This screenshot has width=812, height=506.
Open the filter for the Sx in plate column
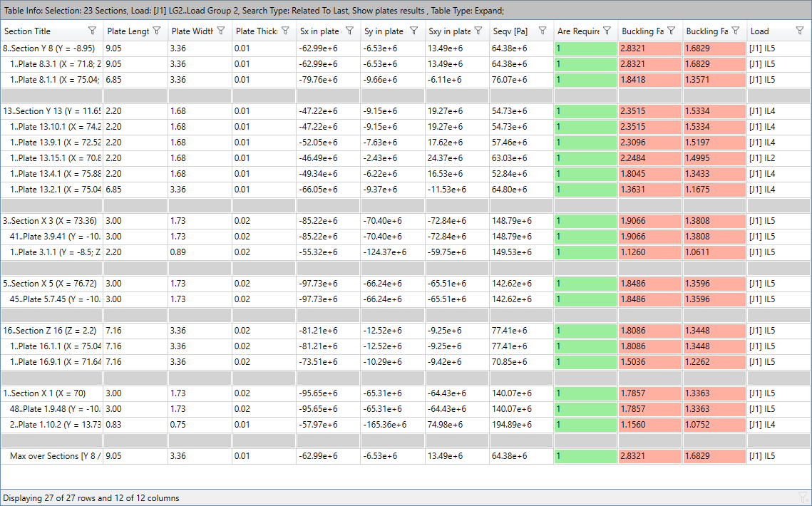349,31
